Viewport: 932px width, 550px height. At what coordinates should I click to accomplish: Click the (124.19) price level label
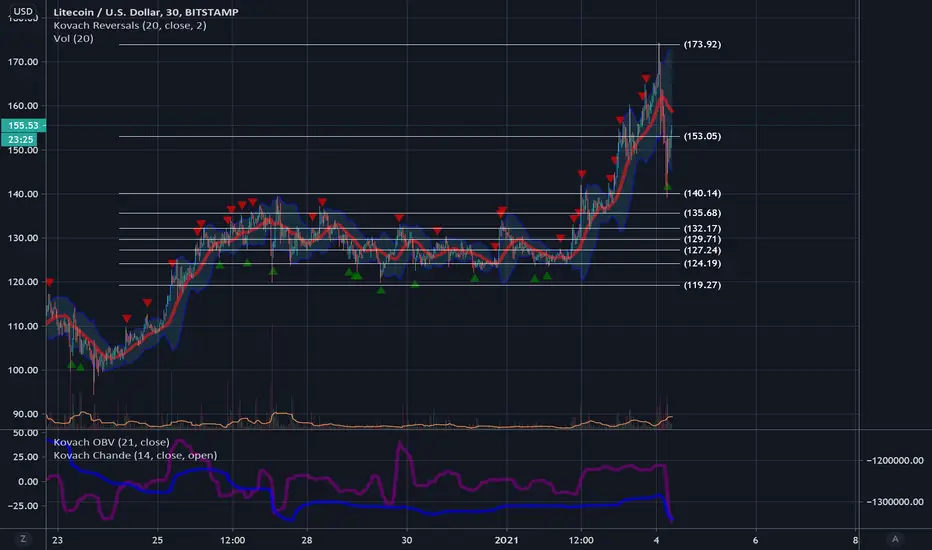coord(702,263)
